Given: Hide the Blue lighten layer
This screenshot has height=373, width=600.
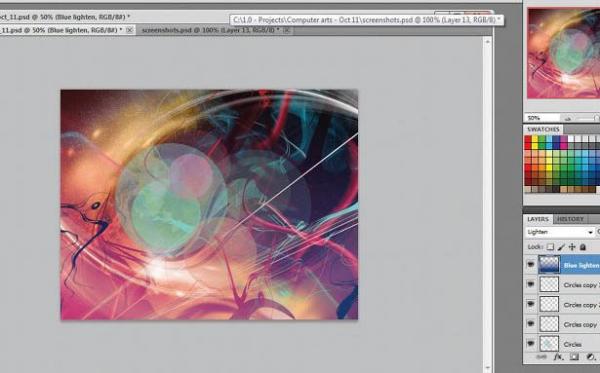Looking at the screenshot, I should pos(531,264).
